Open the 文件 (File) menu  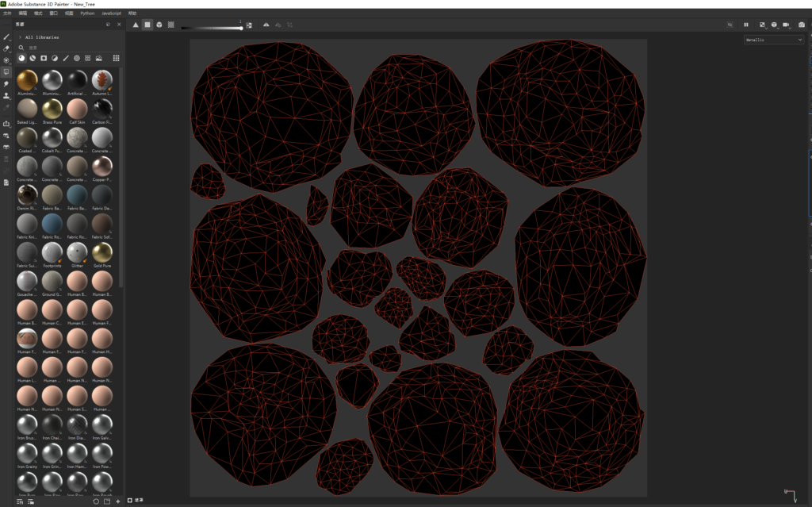7,13
